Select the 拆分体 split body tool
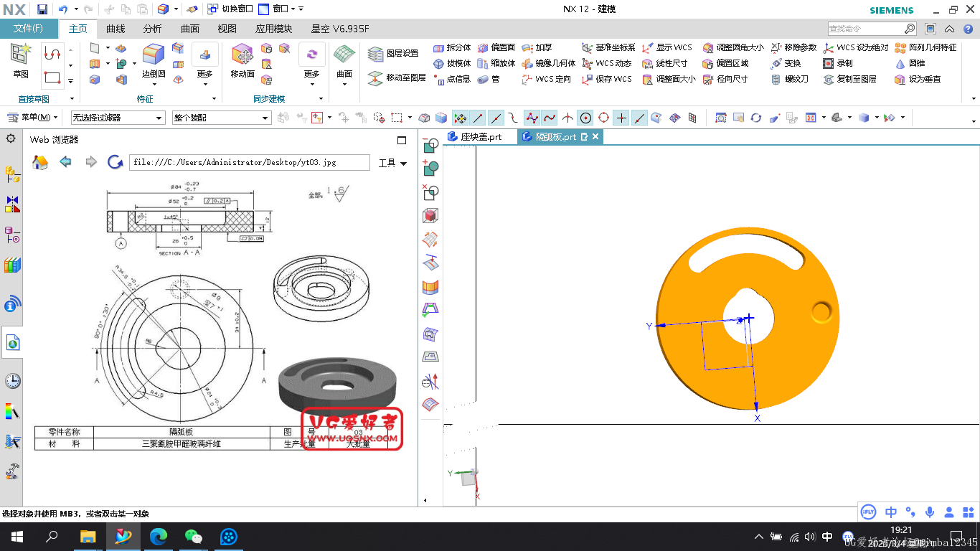Image resolution: width=980 pixels, height=551 pixels. (452, 47)
